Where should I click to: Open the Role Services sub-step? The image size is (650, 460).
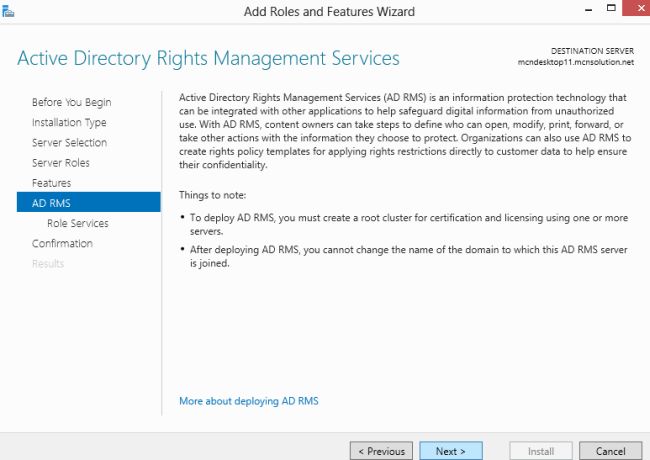pos(78,223)
